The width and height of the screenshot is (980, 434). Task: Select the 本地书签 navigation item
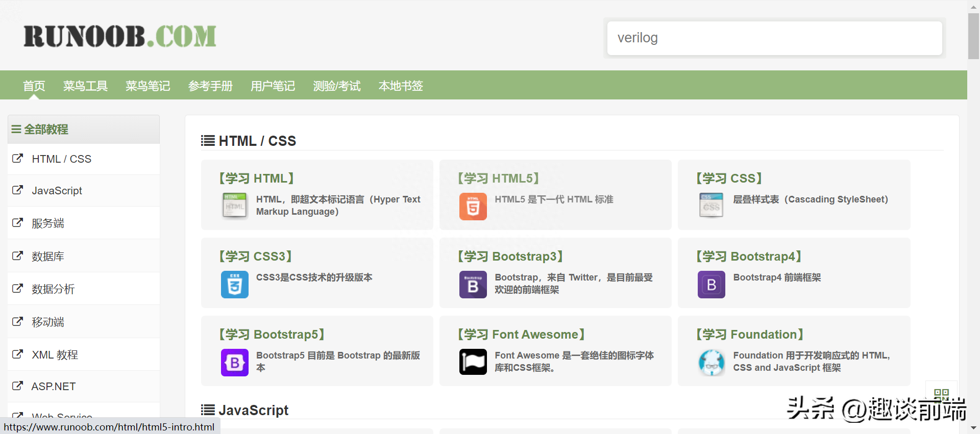(x=401, y=86)
